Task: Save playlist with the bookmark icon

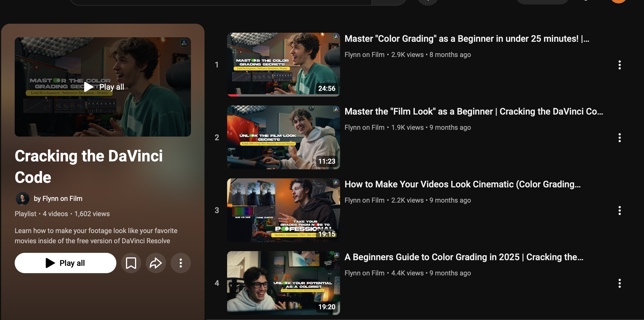Action: 131,263
